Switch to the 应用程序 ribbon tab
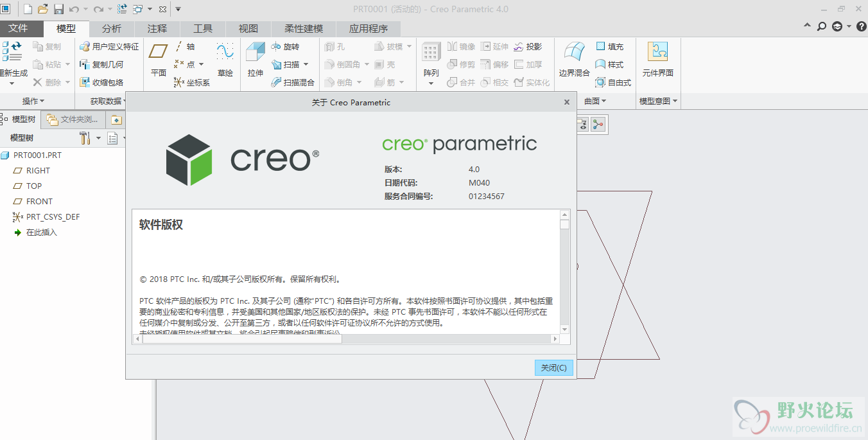The height and width of the screenshot is (440, 868). click(x=369, y=29)
